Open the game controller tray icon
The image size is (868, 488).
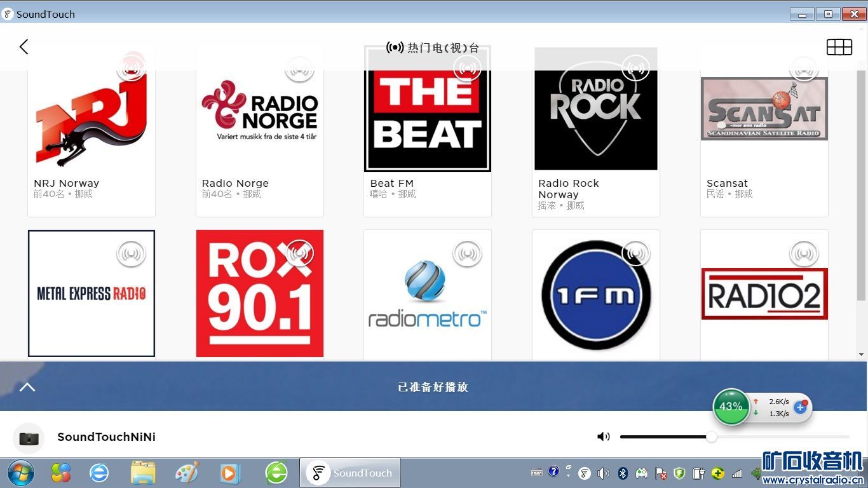[642, 473]
